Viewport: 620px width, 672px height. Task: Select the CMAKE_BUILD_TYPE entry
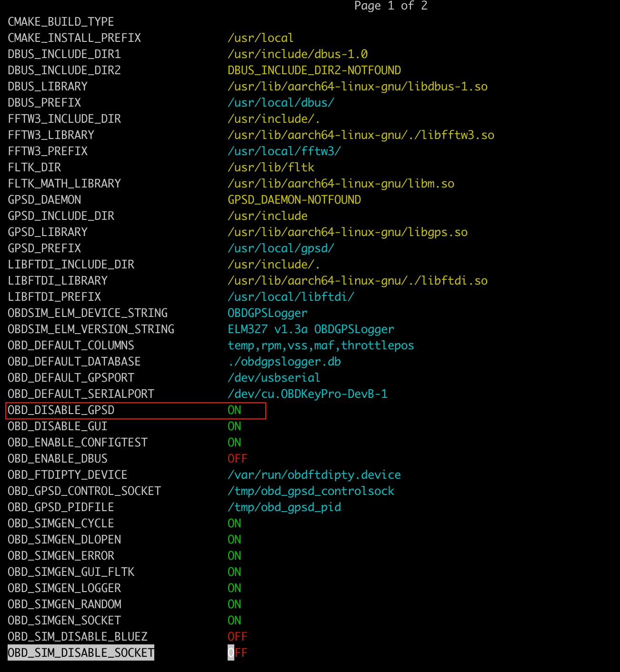(61, 22)
